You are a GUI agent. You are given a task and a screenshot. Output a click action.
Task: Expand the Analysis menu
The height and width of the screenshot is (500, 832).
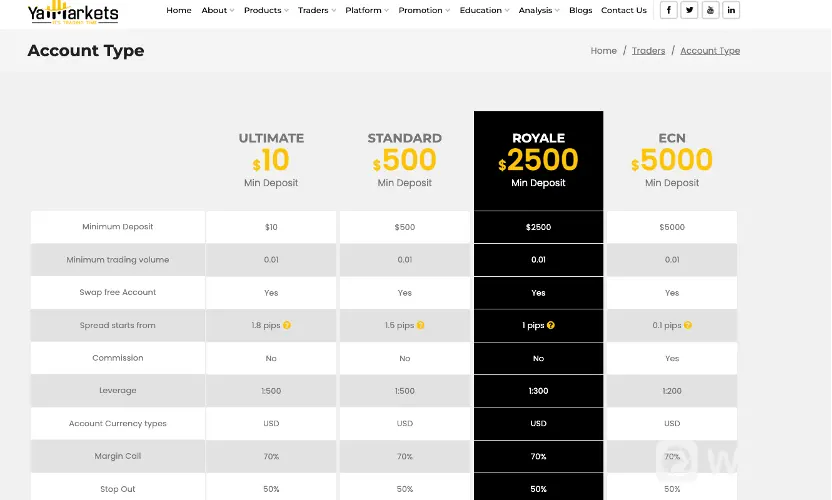pos(539,10)
